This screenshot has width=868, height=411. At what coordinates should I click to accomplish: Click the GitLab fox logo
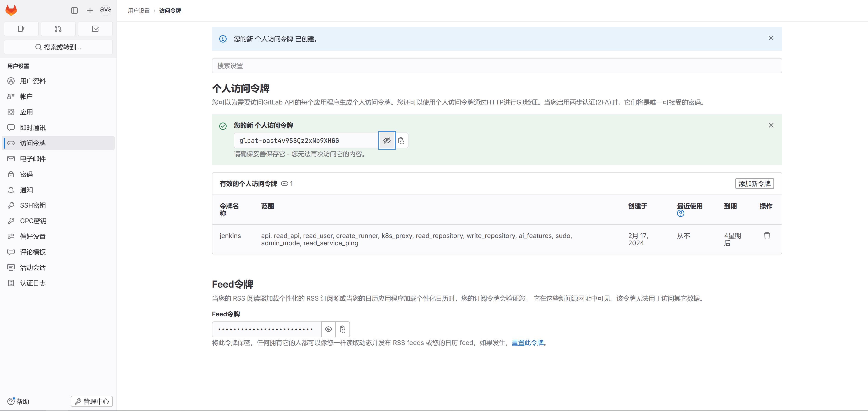[x=11, y=10]
